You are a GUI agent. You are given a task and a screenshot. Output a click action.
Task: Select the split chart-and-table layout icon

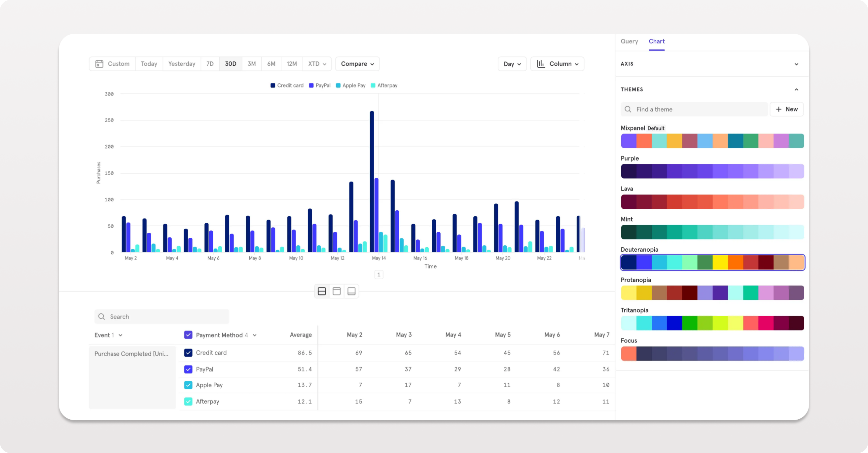tap(322, 291)
